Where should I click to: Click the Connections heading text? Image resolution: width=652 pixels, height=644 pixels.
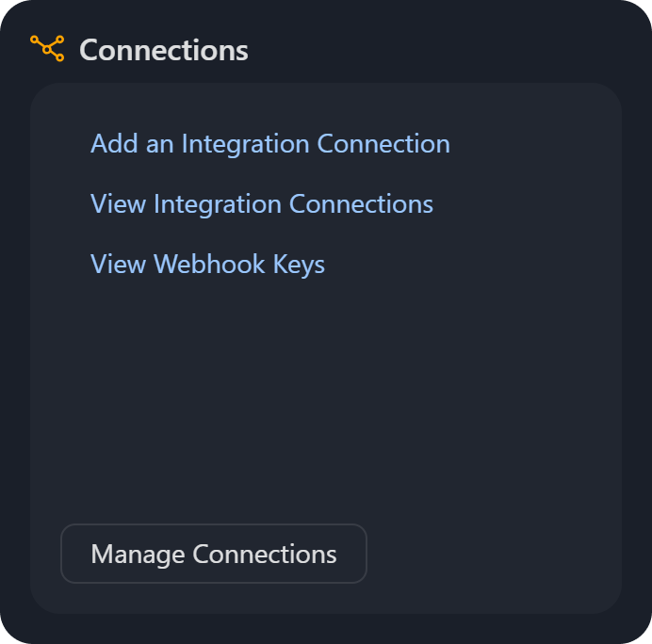pyautogui.click(x=164, y=50)
